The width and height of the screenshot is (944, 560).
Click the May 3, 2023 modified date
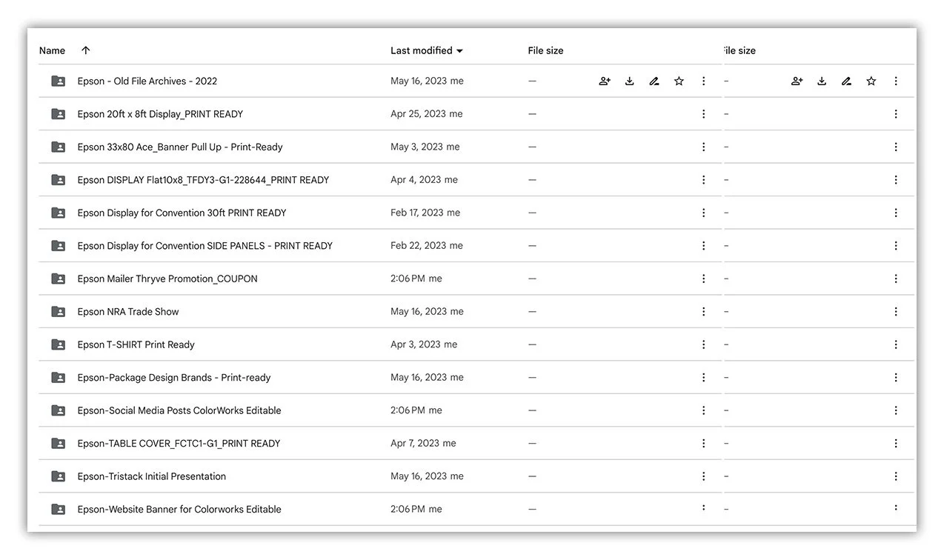coord(417,147)
